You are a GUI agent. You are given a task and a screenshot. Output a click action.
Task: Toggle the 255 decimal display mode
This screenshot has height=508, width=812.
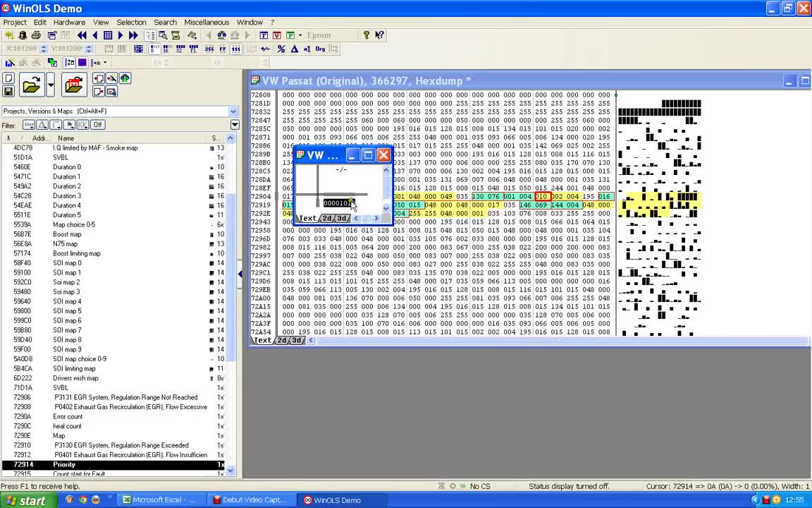209,49
